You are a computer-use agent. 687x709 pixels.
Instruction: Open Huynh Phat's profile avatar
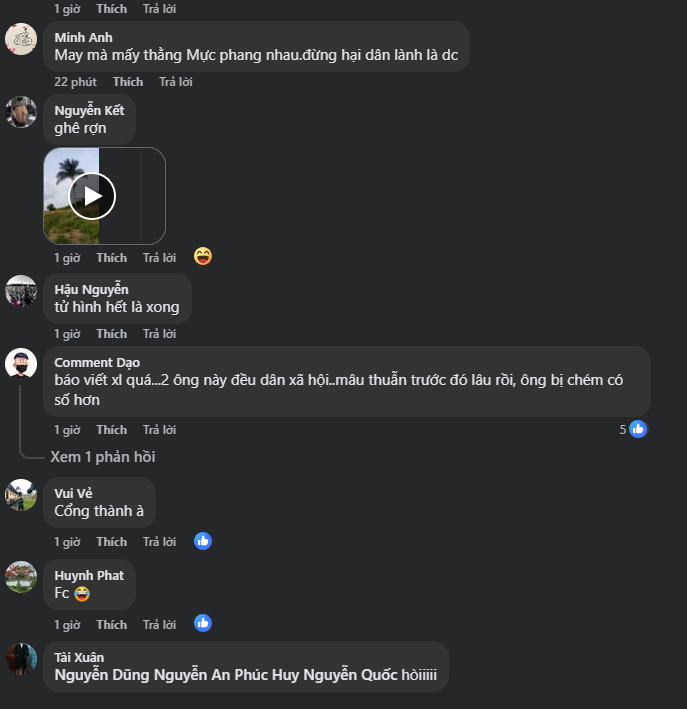[21, 577]
